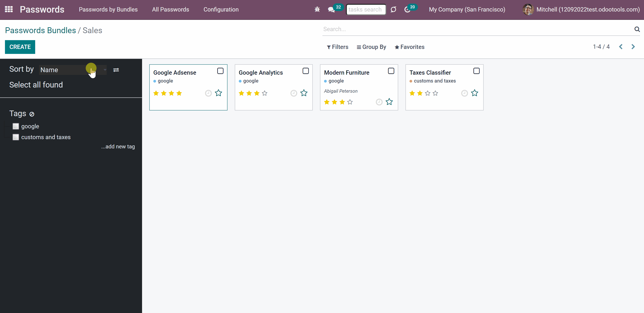Image resolution: width=644 pixels, height=313 pixels.
Task: Open the Favorites dropdown
Action: coord(409,47)
